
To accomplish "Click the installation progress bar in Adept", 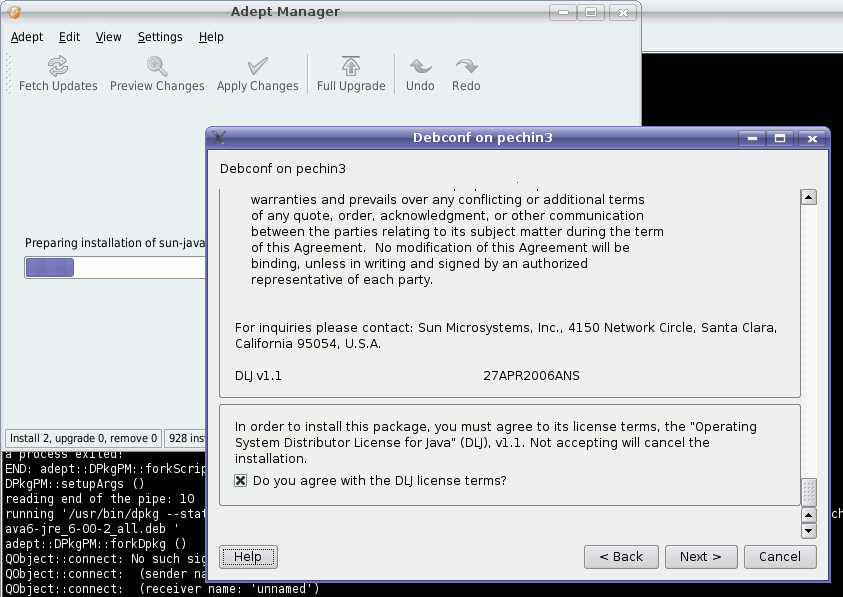I will click(115, 267).
